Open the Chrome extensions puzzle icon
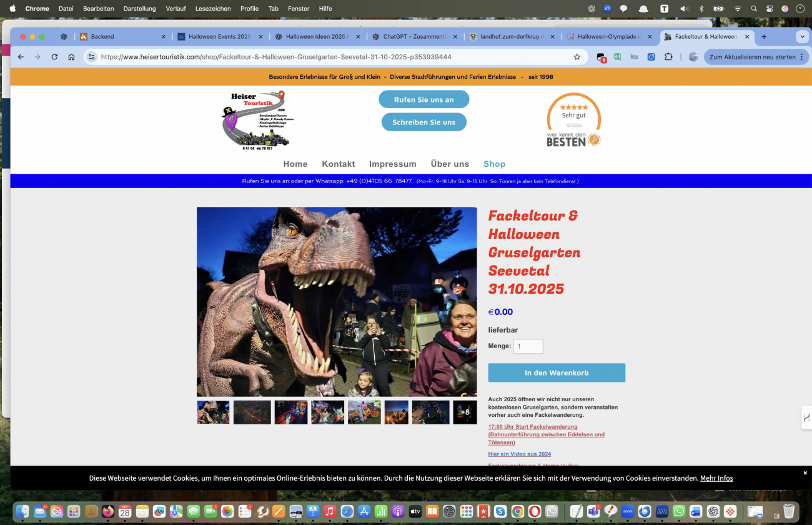The width and height of the screenshot is (812, 525). pyautogui.click(x=668, y=57)
